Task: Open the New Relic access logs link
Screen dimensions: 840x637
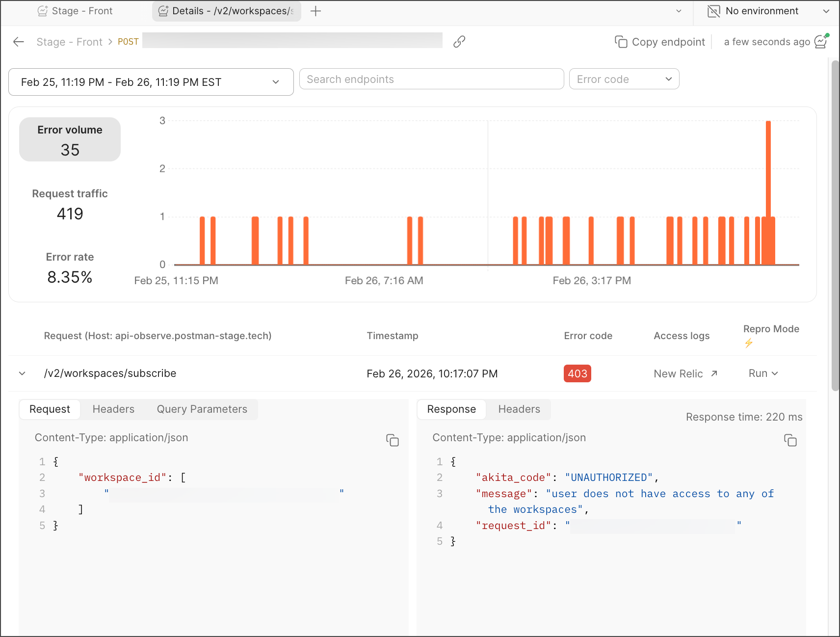Action: tap(685, 373)
